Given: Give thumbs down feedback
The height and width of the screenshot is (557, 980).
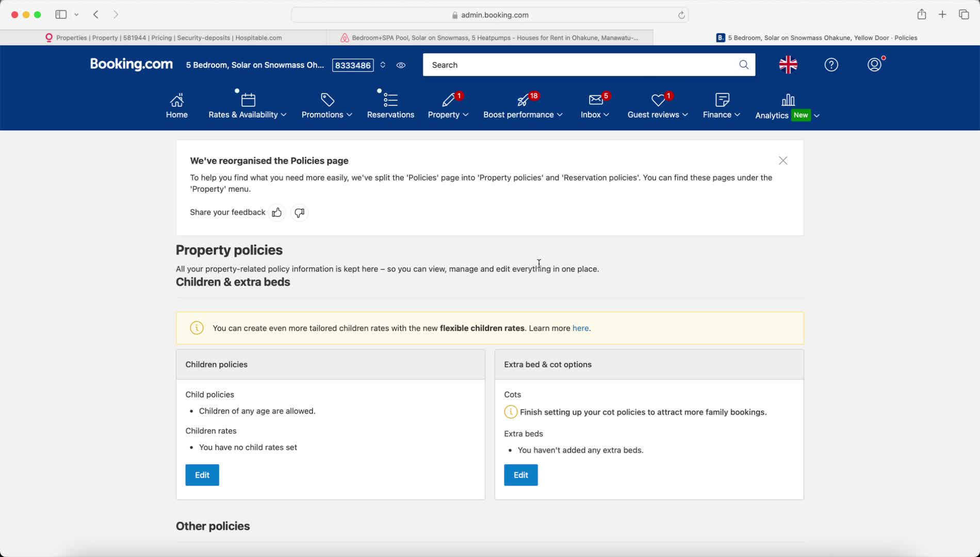Looking at the screenshot, I should coord(299,212).
